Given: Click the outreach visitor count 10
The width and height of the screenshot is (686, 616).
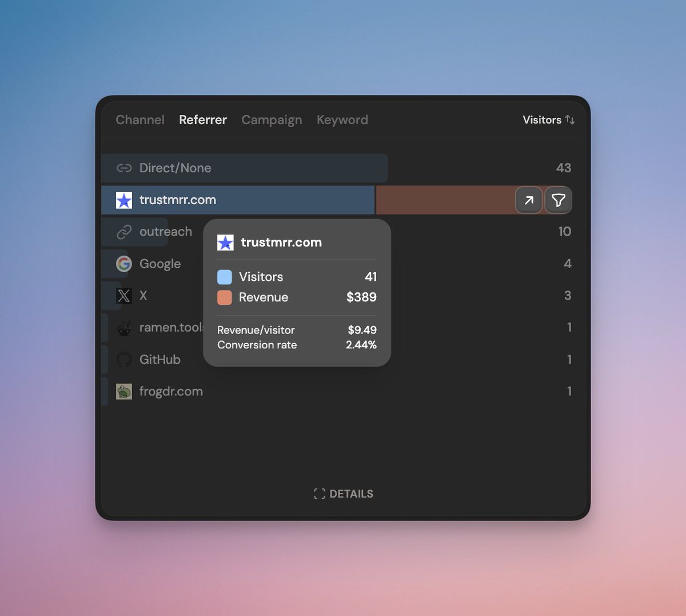Looking at the screenshot, I should click(565, 231).
